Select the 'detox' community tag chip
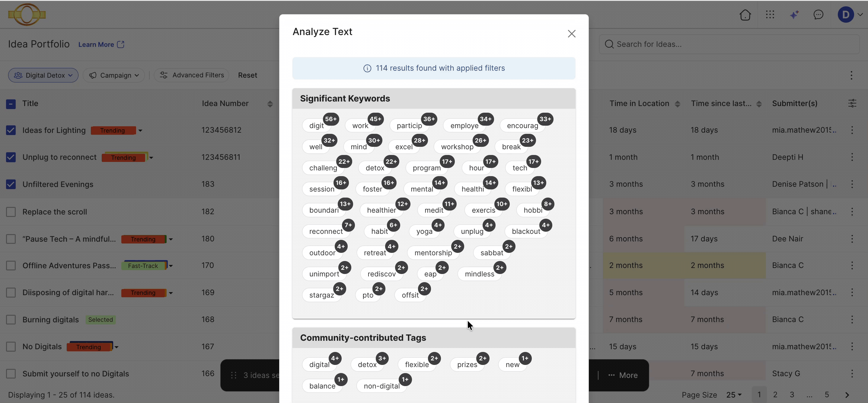This screenshot has width=868, height=403. pos(367,365)
